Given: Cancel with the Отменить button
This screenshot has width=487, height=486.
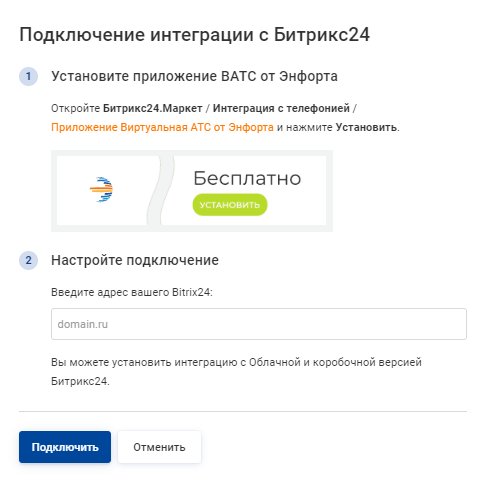Looking at the screenshot, I should 159,447.
